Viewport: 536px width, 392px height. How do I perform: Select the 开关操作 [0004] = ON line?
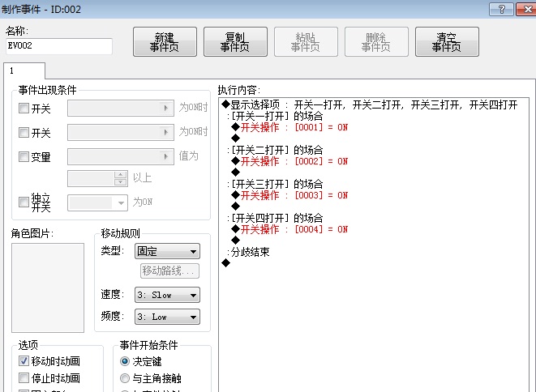tap(289, 229)
